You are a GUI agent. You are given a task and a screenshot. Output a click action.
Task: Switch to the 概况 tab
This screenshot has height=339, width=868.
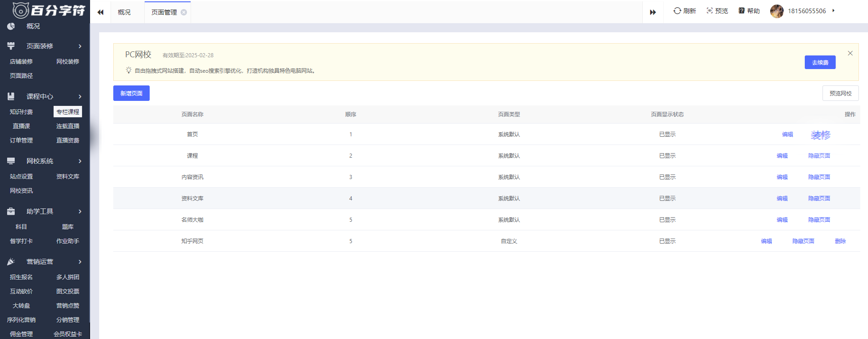[124, 12]
